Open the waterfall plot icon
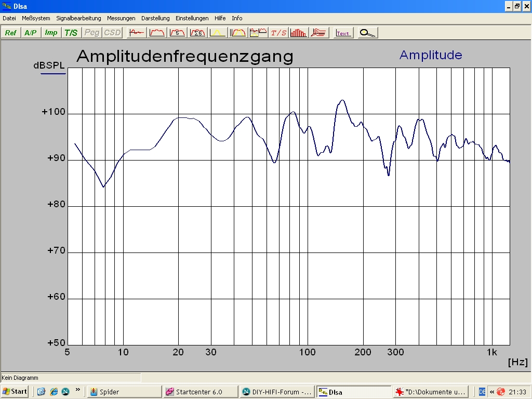This screenshot has width=532, height=399. click(x=319, y=33)
